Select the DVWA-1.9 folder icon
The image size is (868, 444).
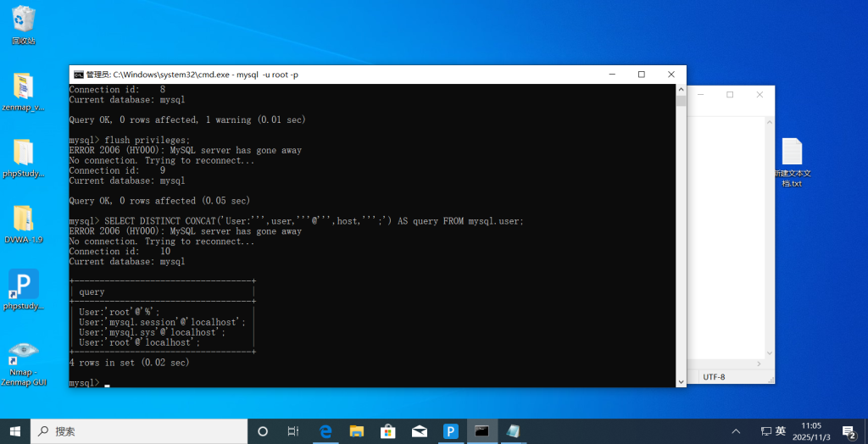pos(23,219)
